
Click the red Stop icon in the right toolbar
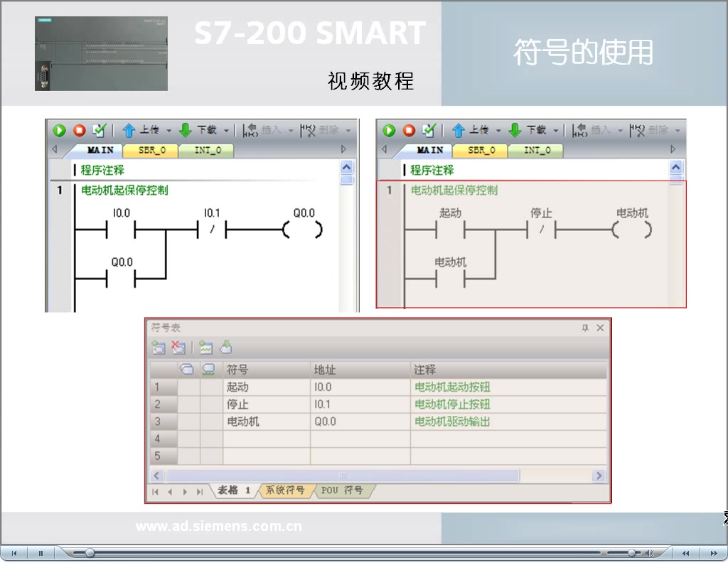[409, 130]
